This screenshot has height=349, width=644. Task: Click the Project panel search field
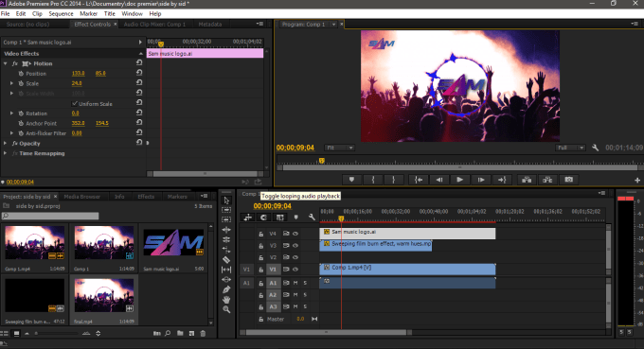(50, 216)
